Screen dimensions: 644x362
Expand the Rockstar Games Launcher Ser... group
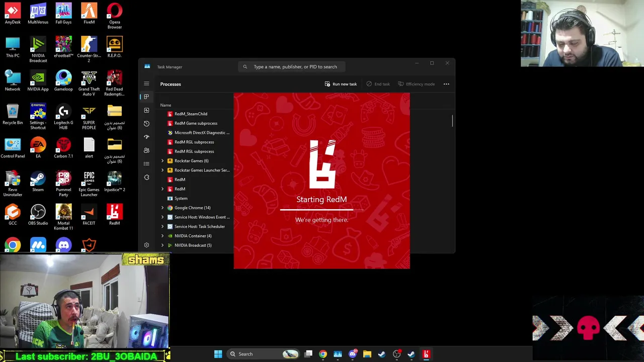tap(163, 170)
